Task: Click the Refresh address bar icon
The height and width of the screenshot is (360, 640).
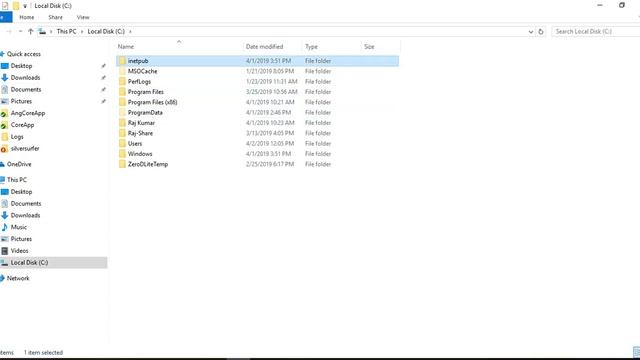Action: click(541, 31)
